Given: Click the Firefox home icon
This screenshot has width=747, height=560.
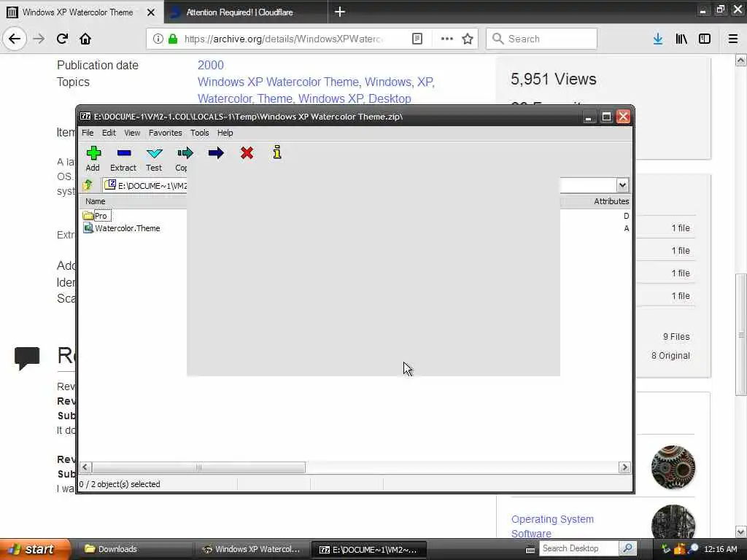Looking at the screenshot, I should 85,39.
